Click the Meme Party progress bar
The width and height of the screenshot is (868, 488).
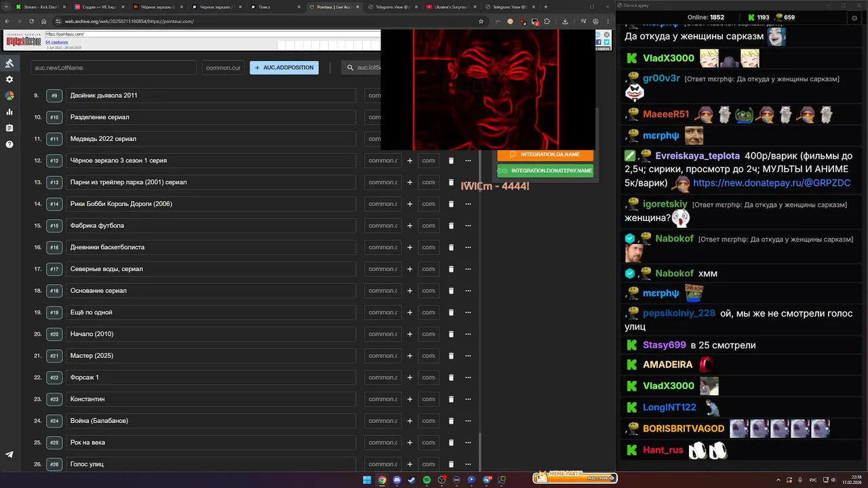tap(574, 478)
